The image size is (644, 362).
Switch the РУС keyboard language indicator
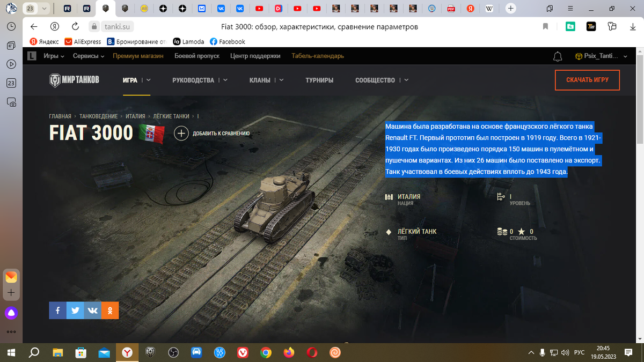click(x=579, y=352)
